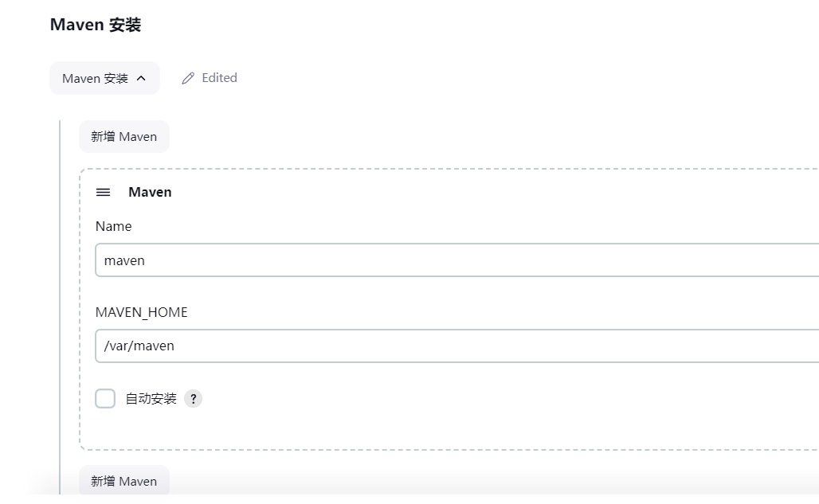Click the Name label
Viewport: 819px width, 504px height.
click(x=113, y=226)
